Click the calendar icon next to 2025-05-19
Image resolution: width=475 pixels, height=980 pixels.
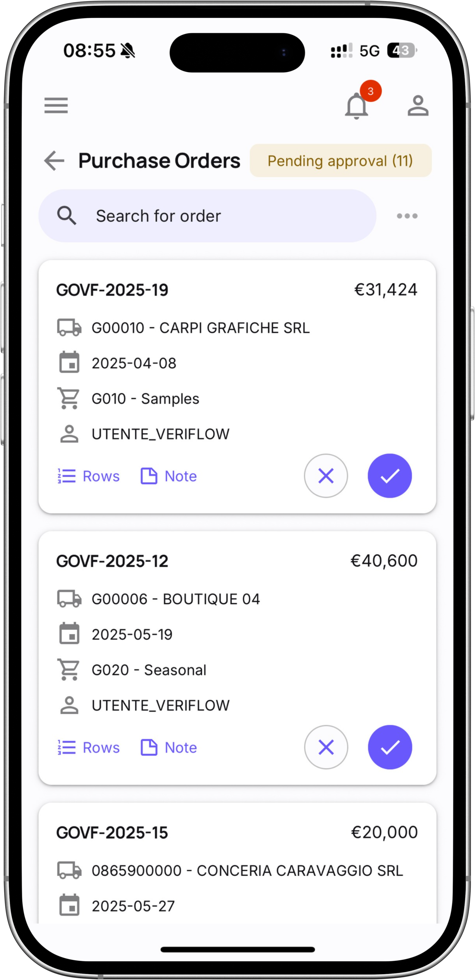(x=69, y=634)
